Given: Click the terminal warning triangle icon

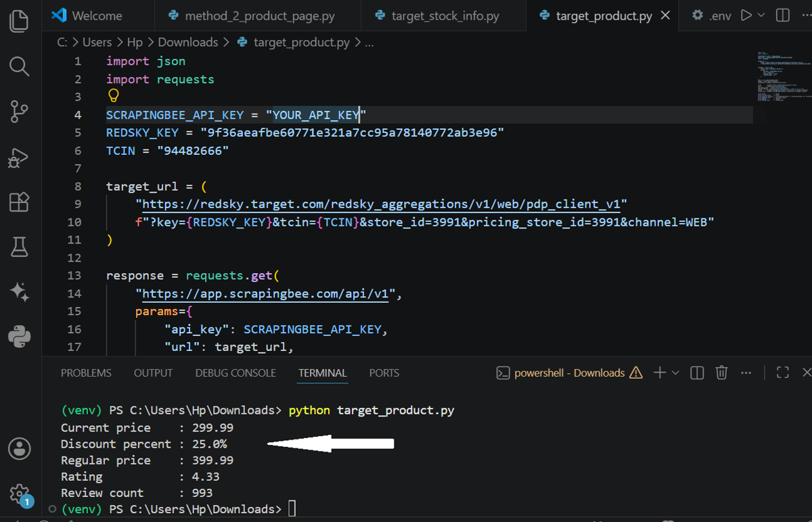Looking at the screenshot, I should coord(636,373).
